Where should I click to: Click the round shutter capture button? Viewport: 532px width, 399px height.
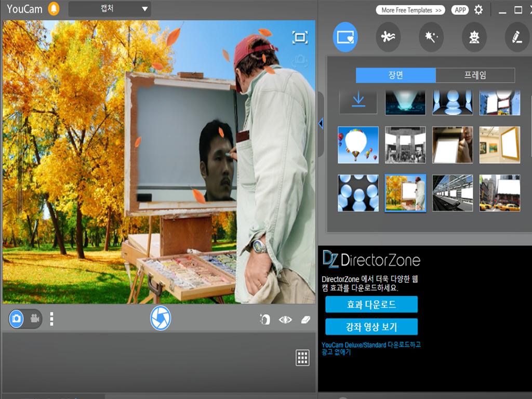tap(161, 318)
